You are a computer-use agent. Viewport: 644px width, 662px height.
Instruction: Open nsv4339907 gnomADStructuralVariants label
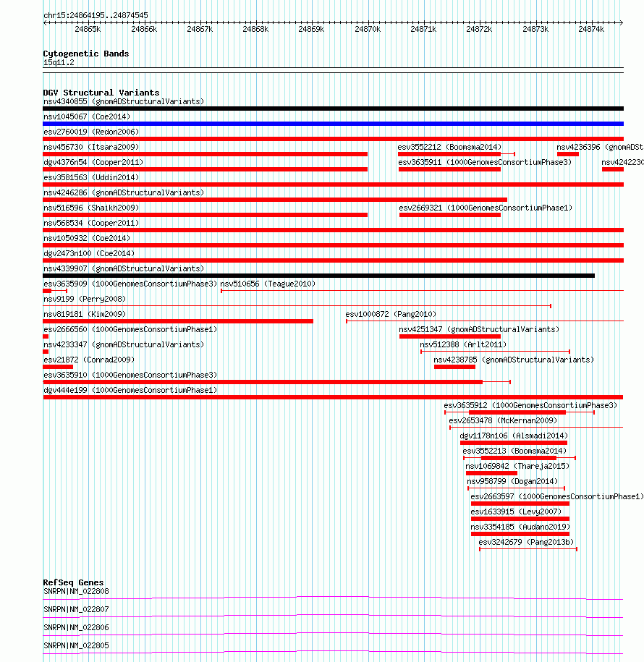pyautogui.click(x=124, y=268)
